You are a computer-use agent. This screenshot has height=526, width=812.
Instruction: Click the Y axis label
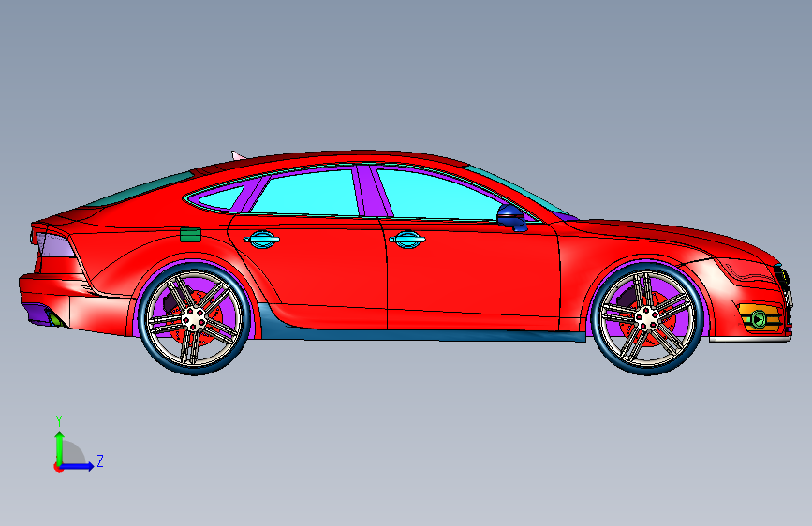59,421
